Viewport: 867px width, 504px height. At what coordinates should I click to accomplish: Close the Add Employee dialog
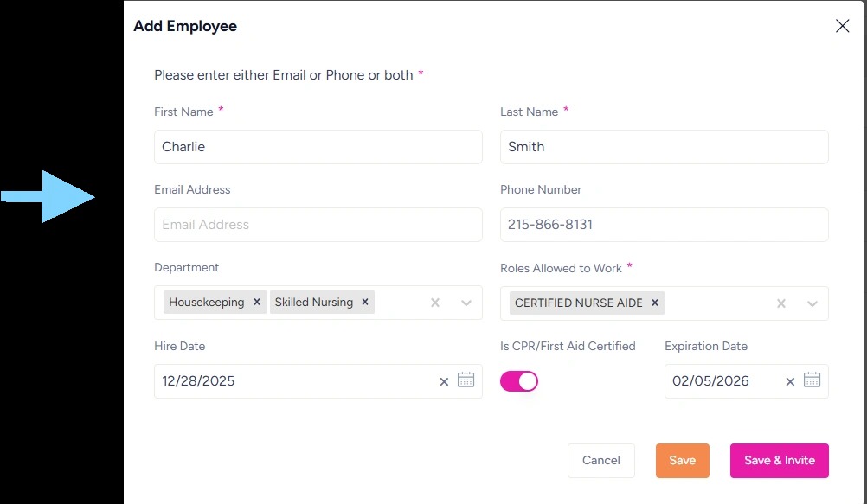(842, 26)
